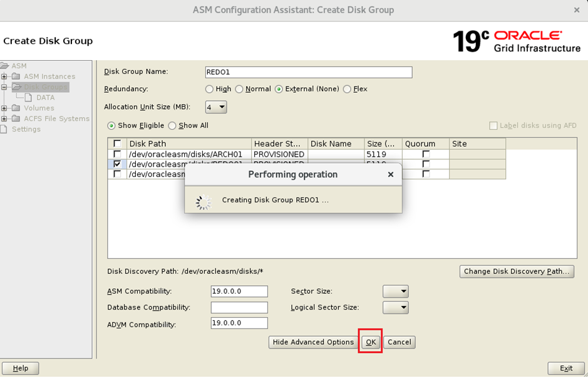Select Show Eligible disks option
This screenshot has height=378, width=588.
tap(111, 126)
